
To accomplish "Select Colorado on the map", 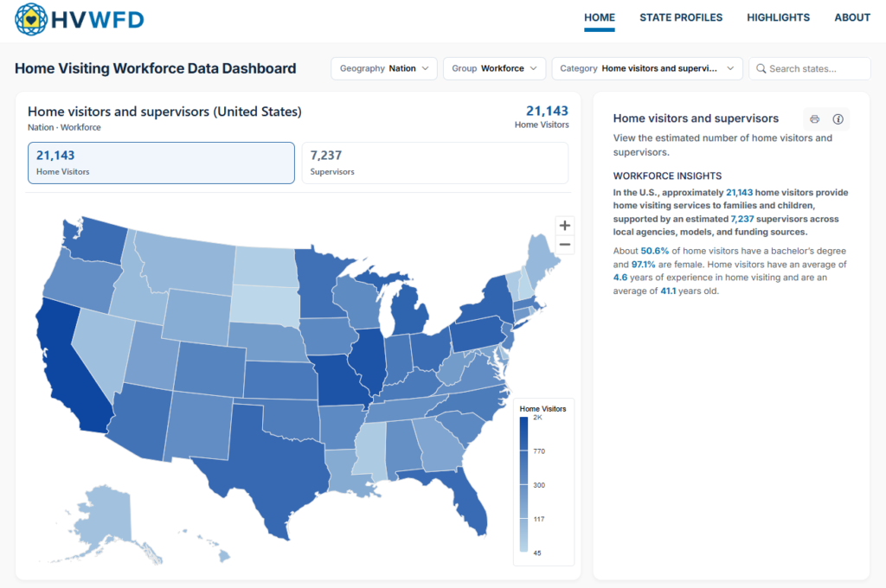I will [x=209, y=370].
